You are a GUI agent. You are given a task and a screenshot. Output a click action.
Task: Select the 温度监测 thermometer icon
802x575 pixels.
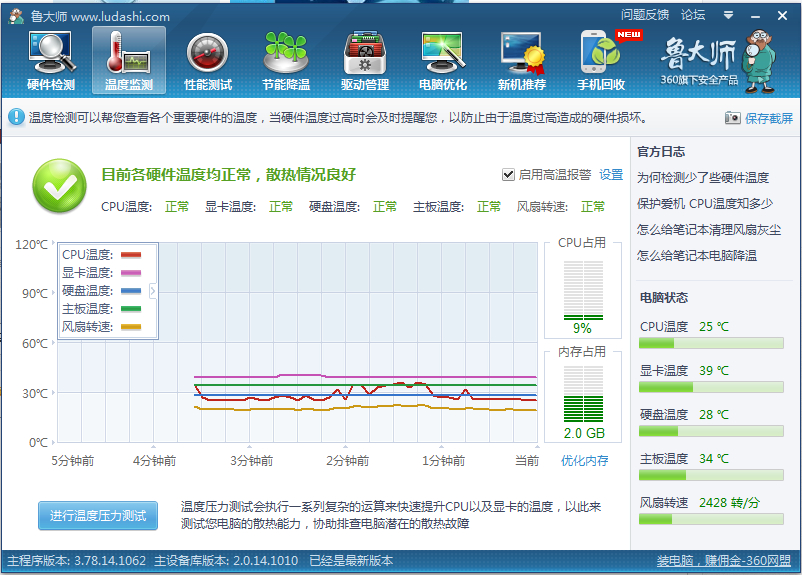click(x=129, y=60)
